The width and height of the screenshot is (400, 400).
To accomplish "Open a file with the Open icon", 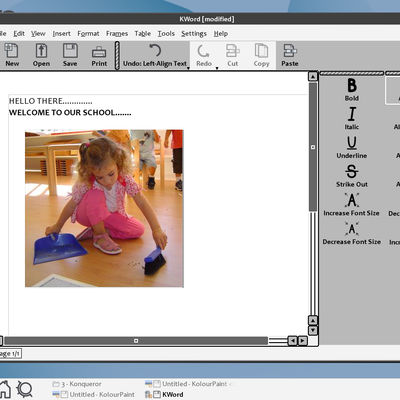I will click(41, 55).
